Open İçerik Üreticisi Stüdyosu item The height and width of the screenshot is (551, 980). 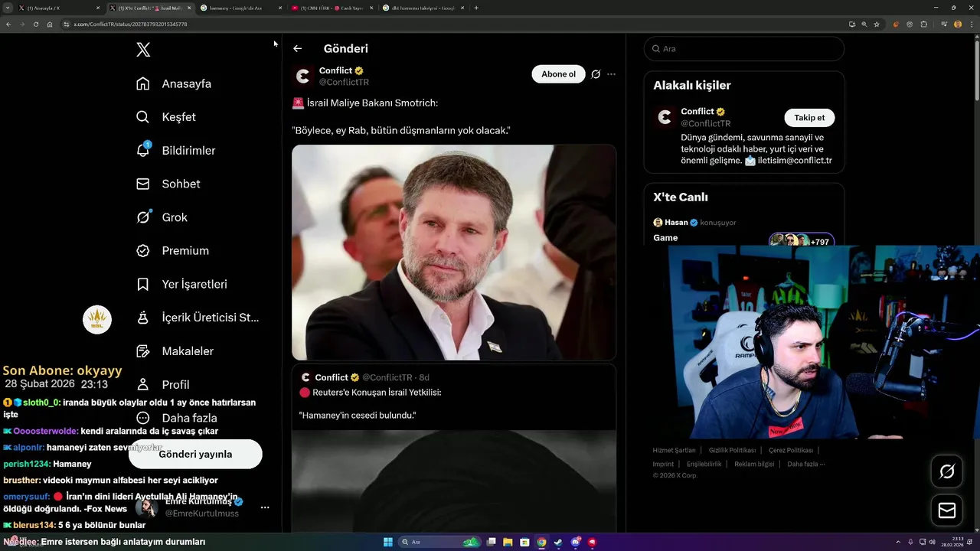(198, 317)
